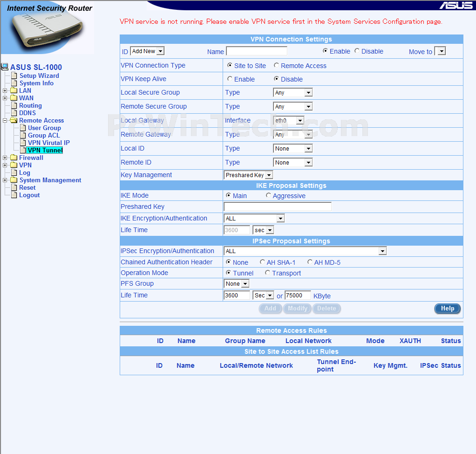Open the Local Gateway interface dropdown
The image size is (476, 454).
pyautogui.click(x=289, y=120)
